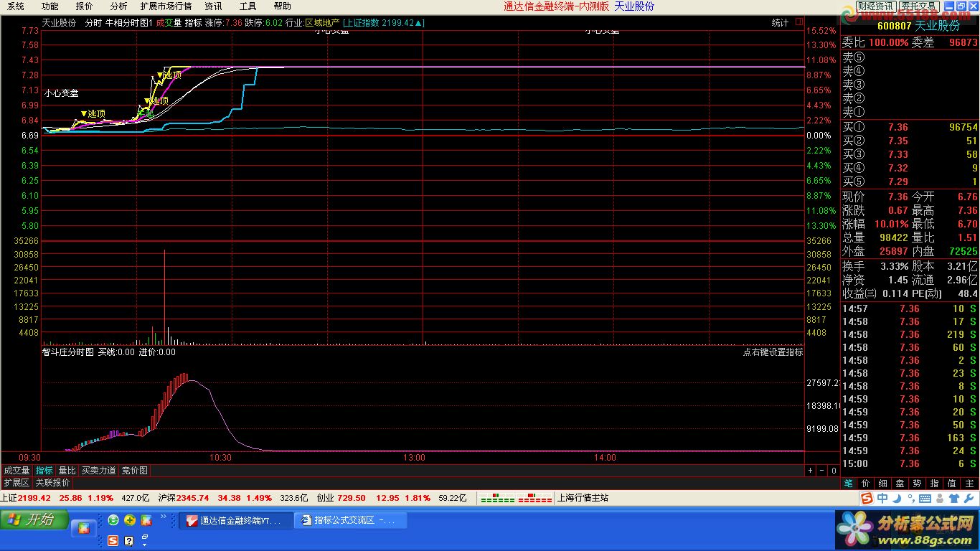This screenshot has height=551, width=980.
Task: Click the Sogou S input method icon
Action: click(x=867, y=499)
